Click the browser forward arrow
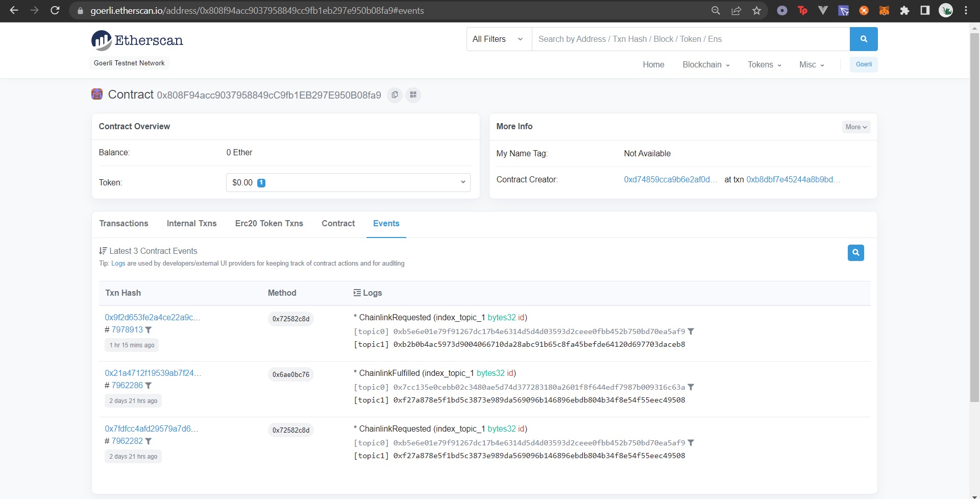This screenshot has width=980, height=499. point(34,10)
